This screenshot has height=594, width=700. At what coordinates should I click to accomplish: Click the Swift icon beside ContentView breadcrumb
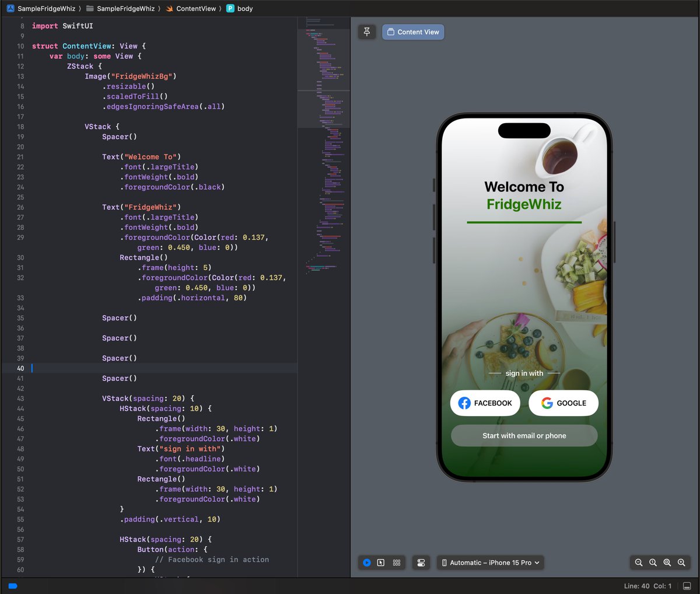tap(170, 9)
